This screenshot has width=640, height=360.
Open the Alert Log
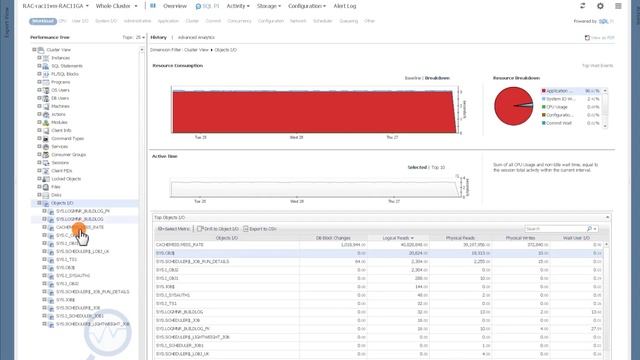coord(345,6)
